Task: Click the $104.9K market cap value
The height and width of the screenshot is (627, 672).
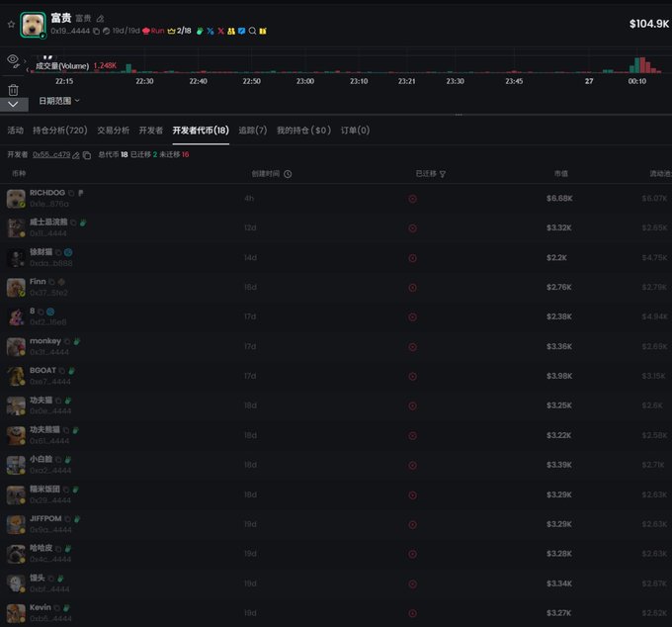Action: 649,24
